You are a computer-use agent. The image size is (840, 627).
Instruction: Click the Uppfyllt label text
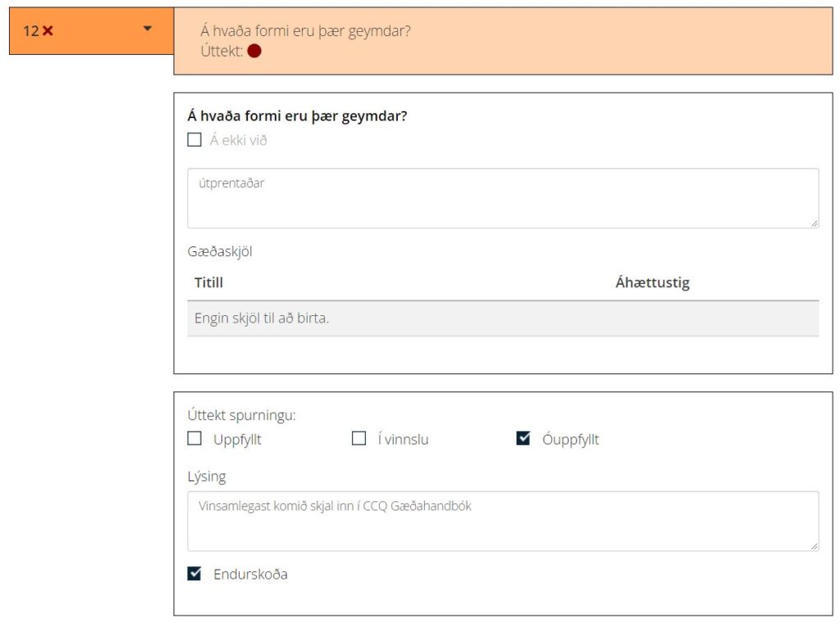coord(237,439)
